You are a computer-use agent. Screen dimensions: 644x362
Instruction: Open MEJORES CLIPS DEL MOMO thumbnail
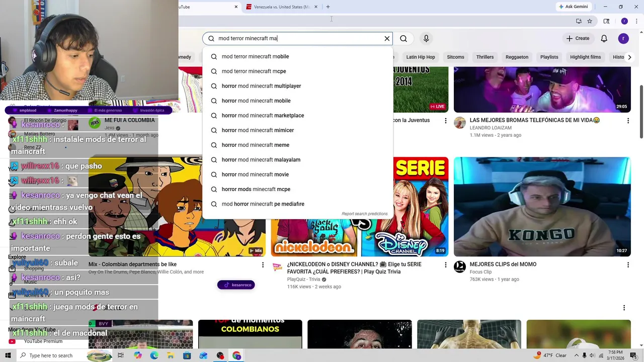pyautogui.click(x=542, y=207)
